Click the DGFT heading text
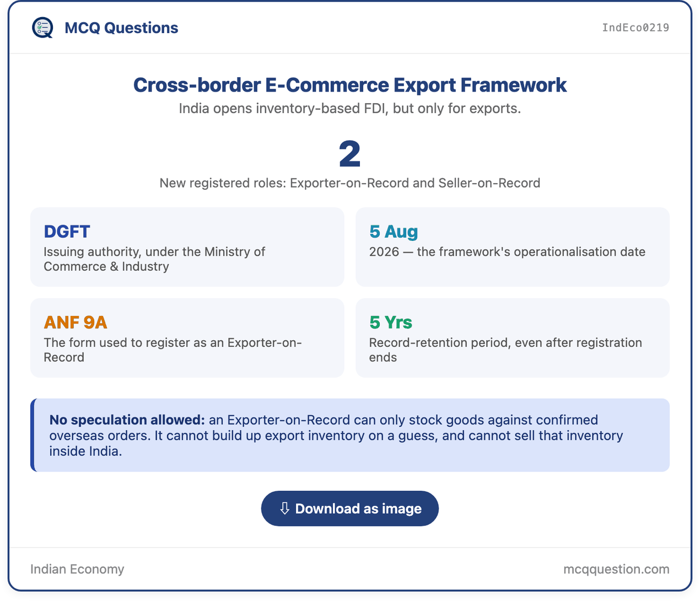700x601 pixels. tap(67, 232)
